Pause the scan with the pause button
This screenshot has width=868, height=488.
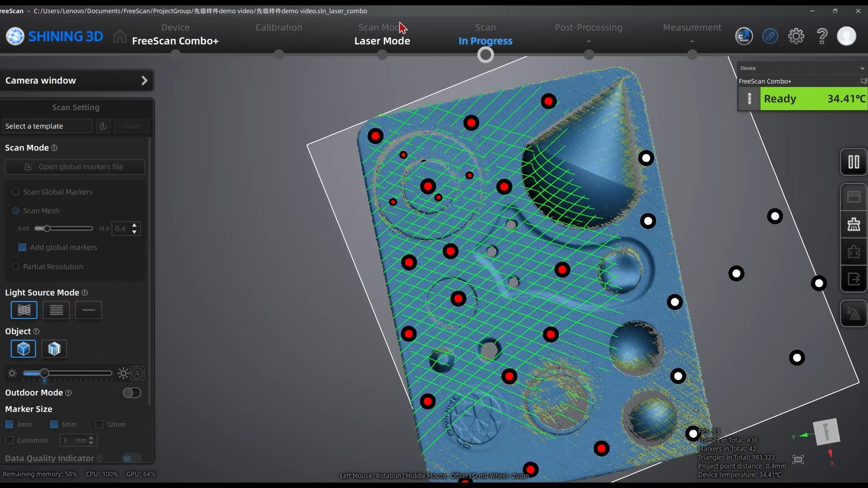(x=854, y=162)
